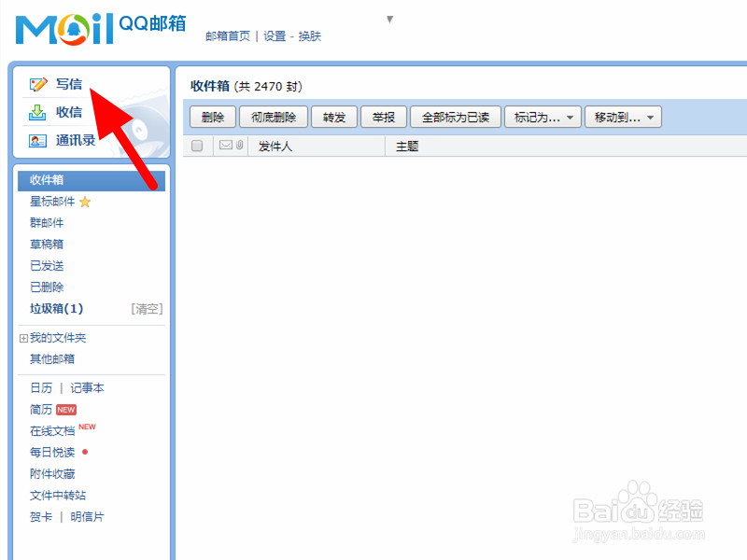
Task: Expand the 我的文件夹 tree node
Action: [23, 338]
